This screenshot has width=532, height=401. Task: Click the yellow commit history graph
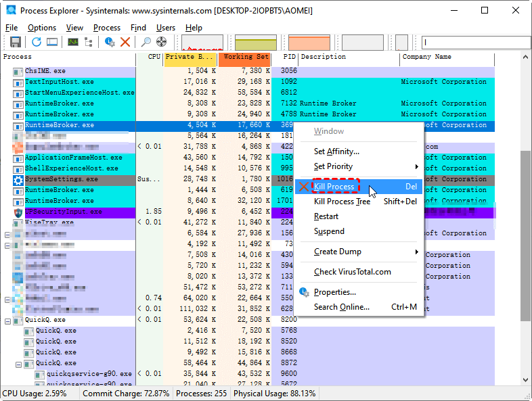[256, 43]
